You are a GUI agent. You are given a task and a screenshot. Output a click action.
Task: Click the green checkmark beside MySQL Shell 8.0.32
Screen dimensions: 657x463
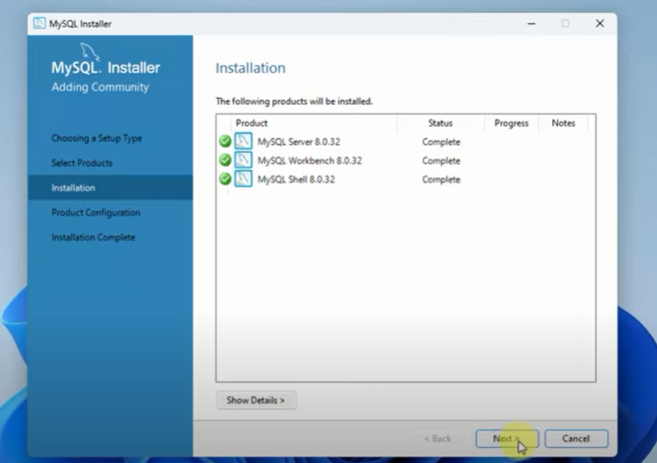[225, 179]
